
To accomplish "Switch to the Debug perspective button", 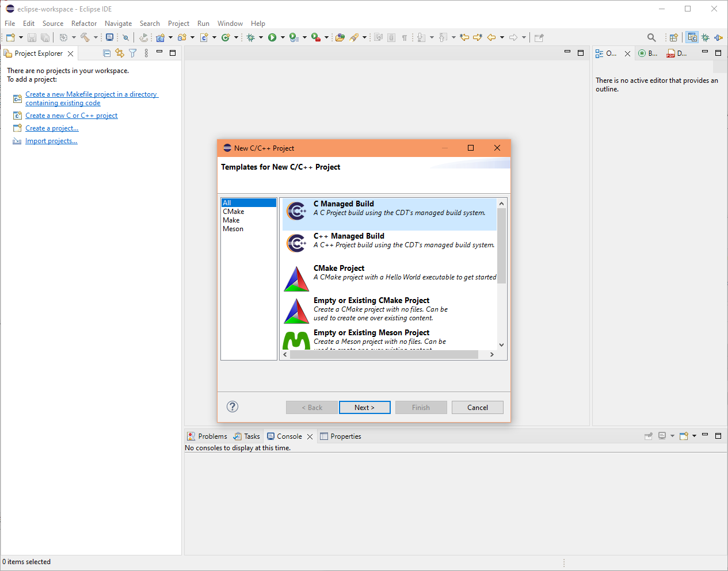I will point(705,37).
